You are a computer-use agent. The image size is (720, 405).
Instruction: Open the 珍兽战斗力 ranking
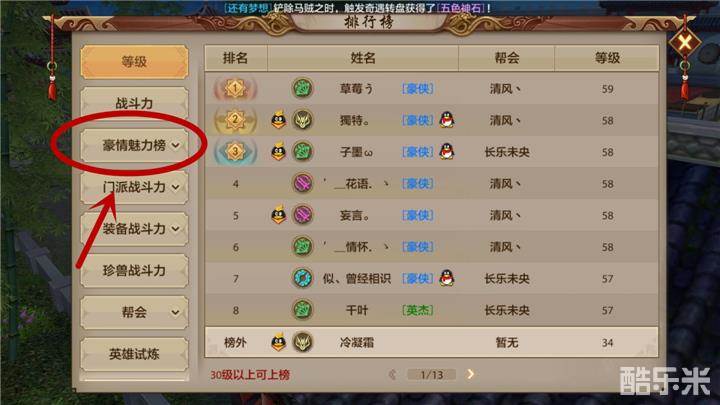[135, 271]
